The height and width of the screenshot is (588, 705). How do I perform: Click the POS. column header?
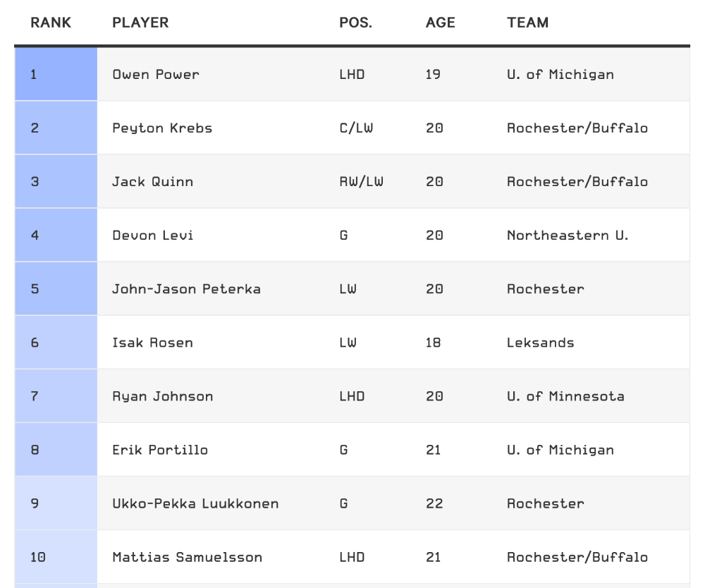pos(355,23)
